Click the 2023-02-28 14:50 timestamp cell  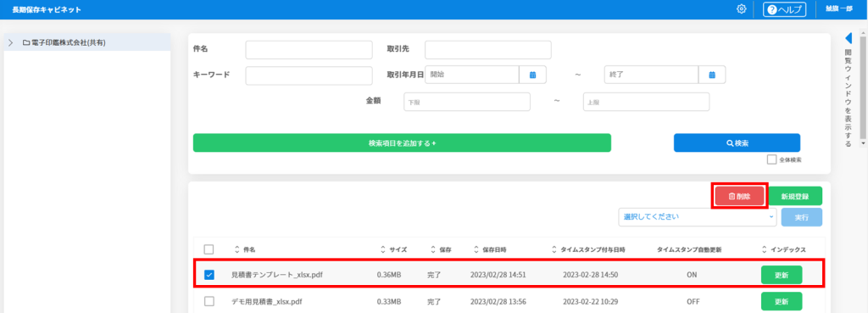(590, 274)
